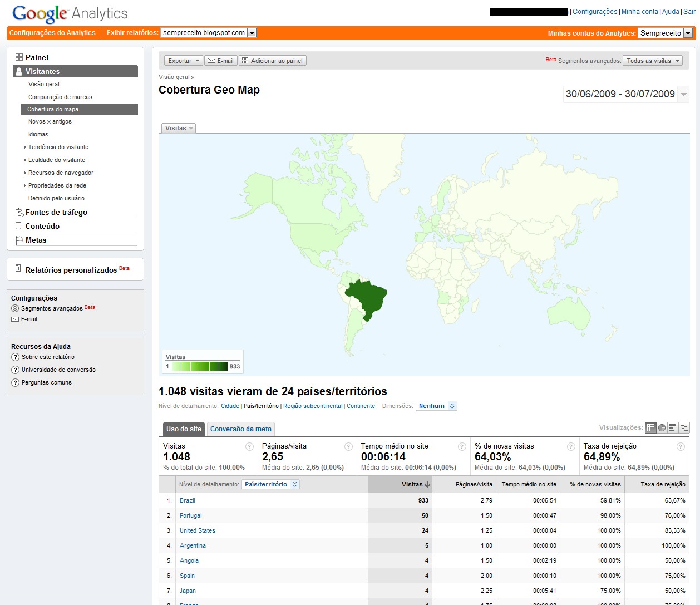
Task: Switch to bar performance visualization icon
Action: click(x=673, y=427)
